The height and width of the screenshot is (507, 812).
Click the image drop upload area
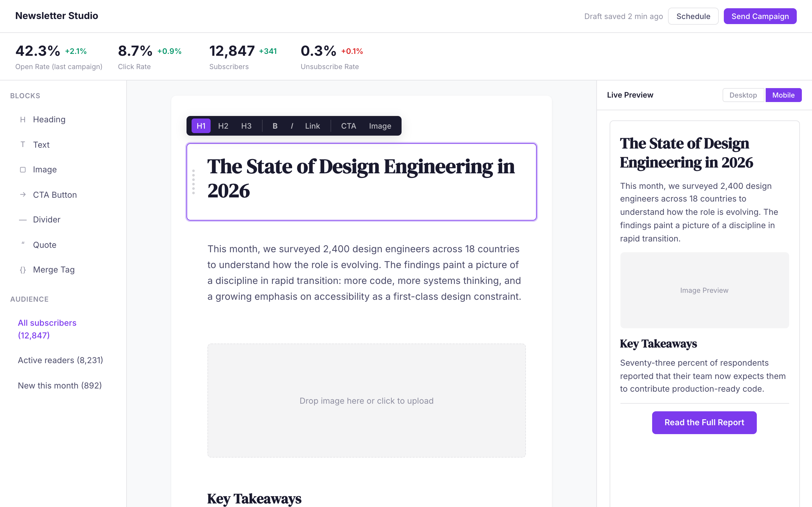(x=366, y=400)
